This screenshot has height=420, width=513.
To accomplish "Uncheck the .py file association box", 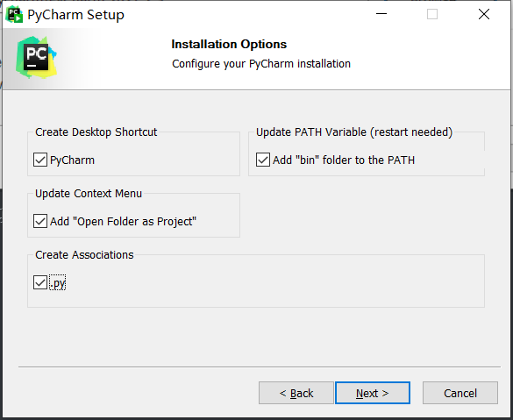I will (x=40, y=282).
